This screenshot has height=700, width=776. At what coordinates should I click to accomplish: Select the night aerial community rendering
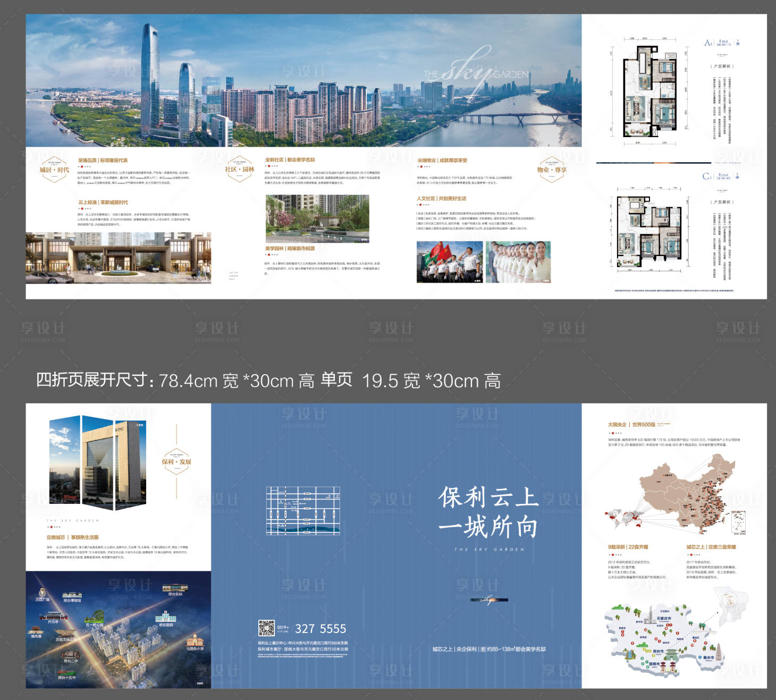tap(118, 630)
